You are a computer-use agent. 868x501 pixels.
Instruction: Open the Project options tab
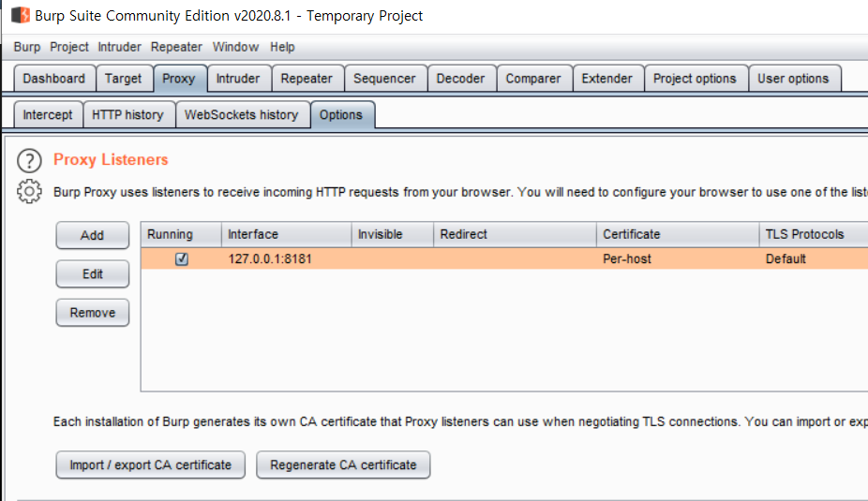pyautogui.click(x=696, y=79)
